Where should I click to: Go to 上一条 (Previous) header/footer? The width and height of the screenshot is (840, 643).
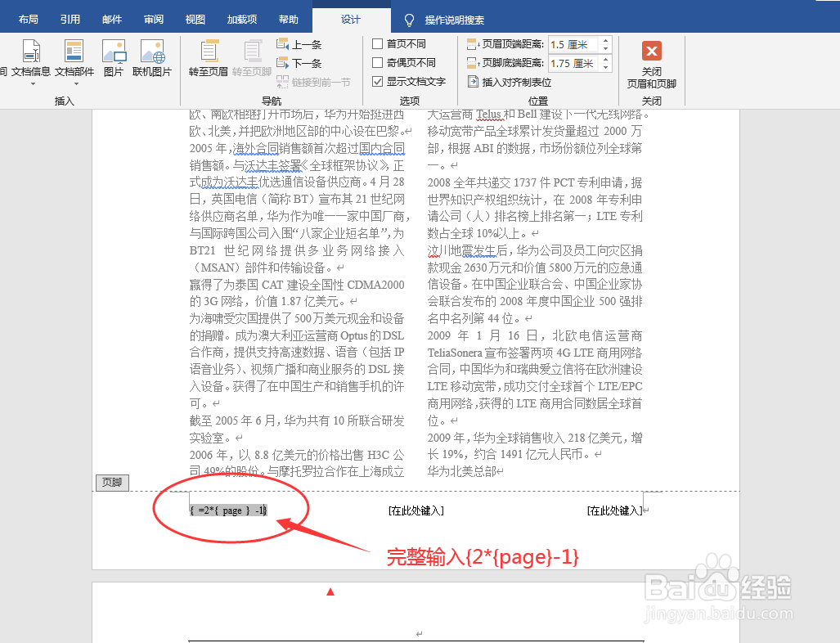coord(299,44)
